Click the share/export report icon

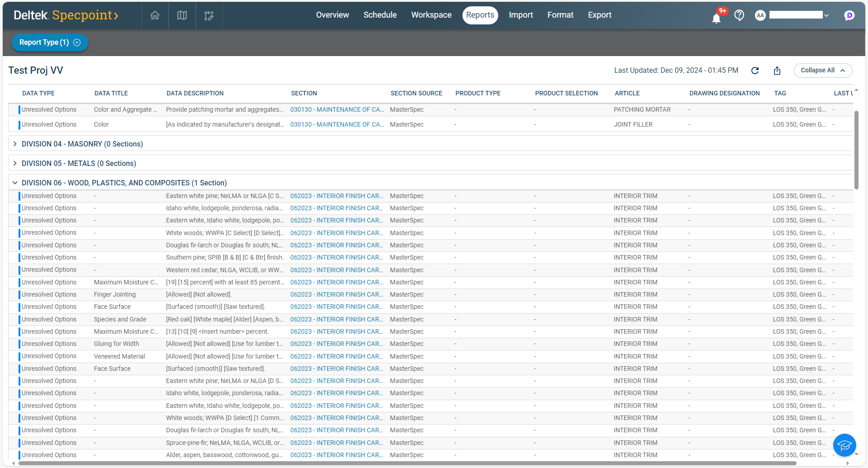(777, 71)
